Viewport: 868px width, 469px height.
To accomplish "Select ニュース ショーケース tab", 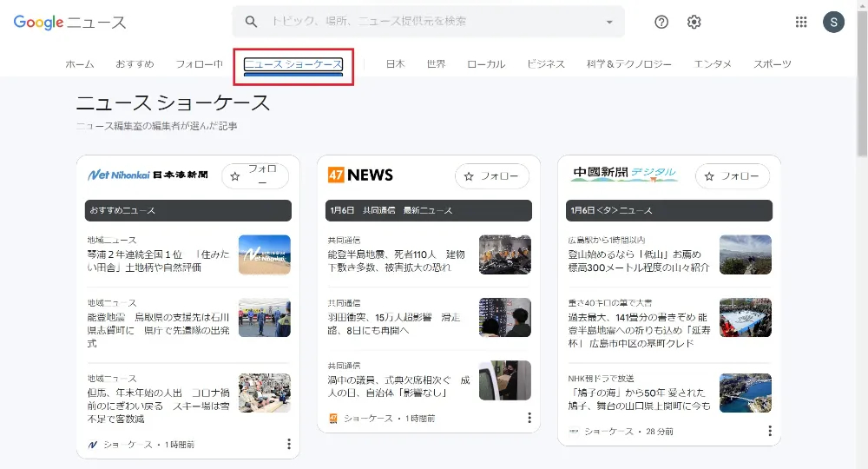I will click(x=293, y=65).
